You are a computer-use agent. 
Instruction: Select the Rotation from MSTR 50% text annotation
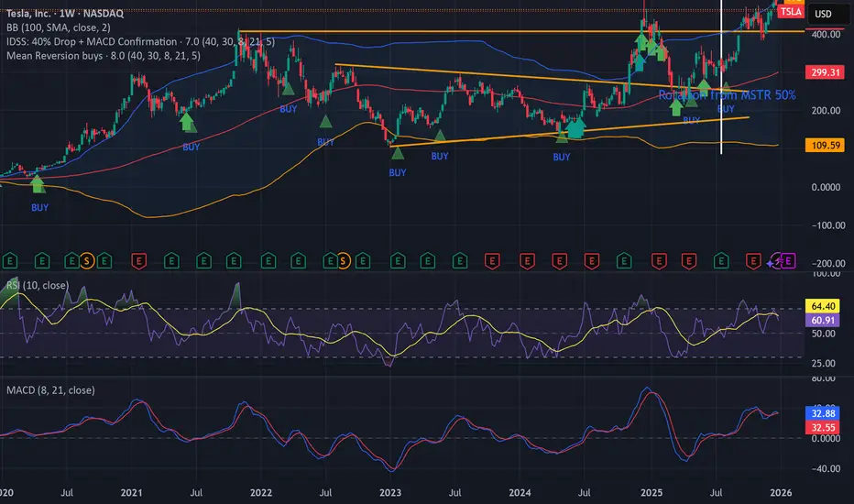pos(728,94)
